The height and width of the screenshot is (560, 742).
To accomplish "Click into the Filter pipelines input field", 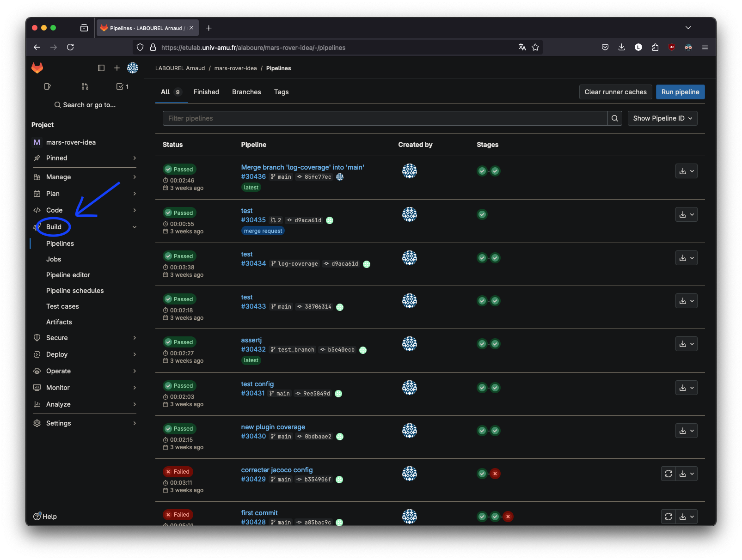I will [385, 118].
